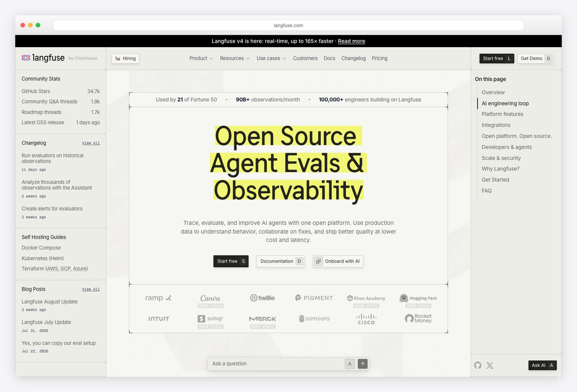Open Customers page in nav
Image resolution: width=577 pixels, height=392 pixels.
point(305,58)
